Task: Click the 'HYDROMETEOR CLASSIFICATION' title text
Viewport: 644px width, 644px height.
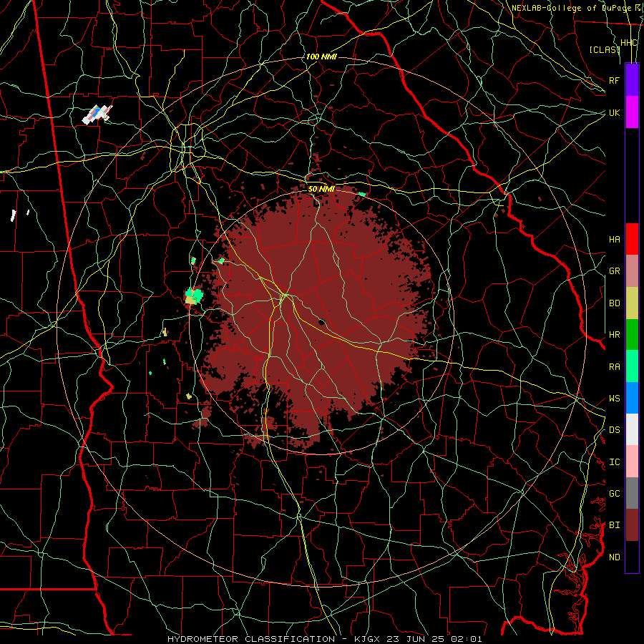Action: [x=251, y=639]
